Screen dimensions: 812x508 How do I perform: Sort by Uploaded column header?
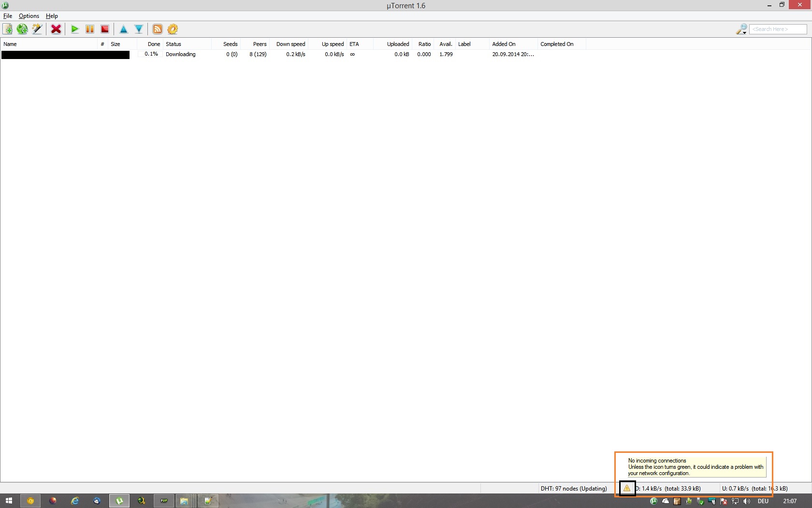392,44
